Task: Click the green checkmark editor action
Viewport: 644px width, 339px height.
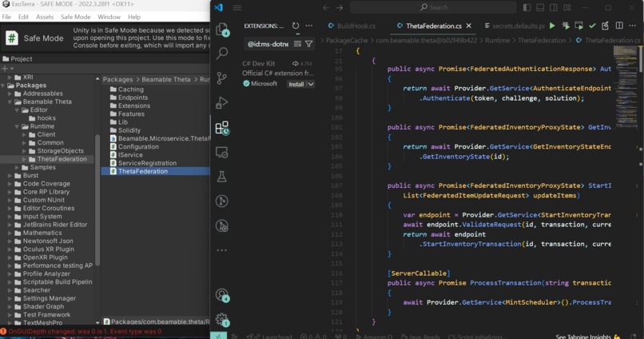Action: (592, 26)
